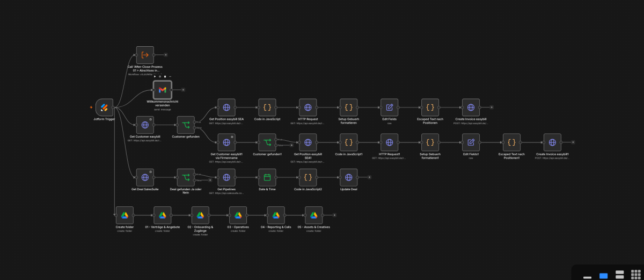Open Get Customer easybill1 via Firmenname node
The height and width of the screenshot is (280, 644).
[x=226, y=142]
